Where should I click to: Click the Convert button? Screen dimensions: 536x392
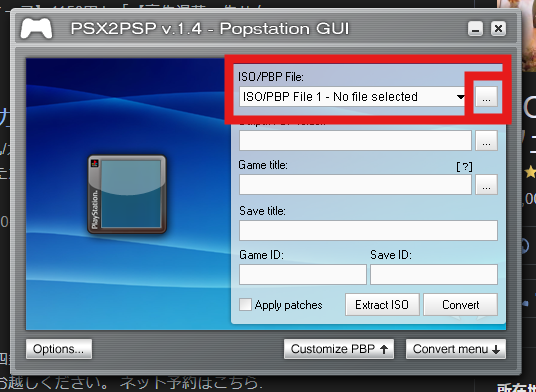460,305
